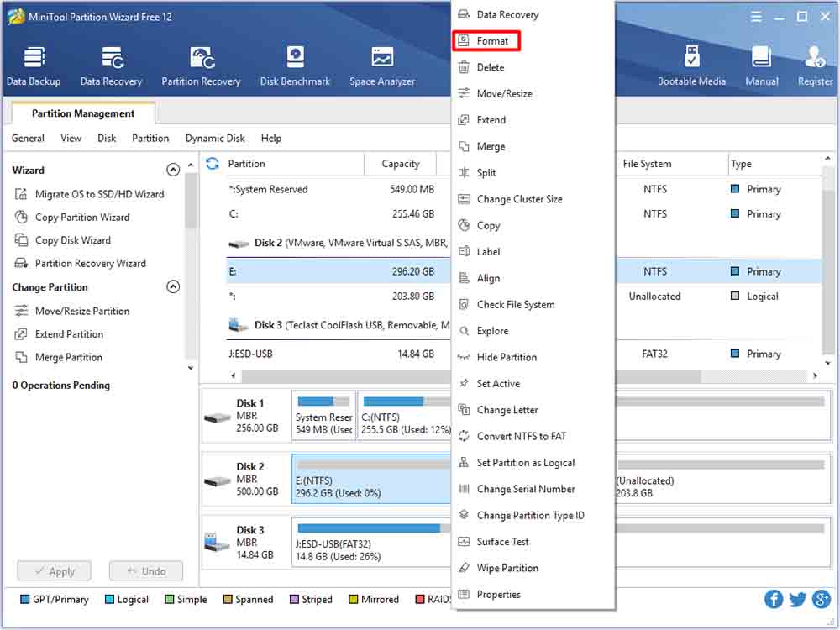Choose Move/Resize in the context menu

click(x=533, y=93)
